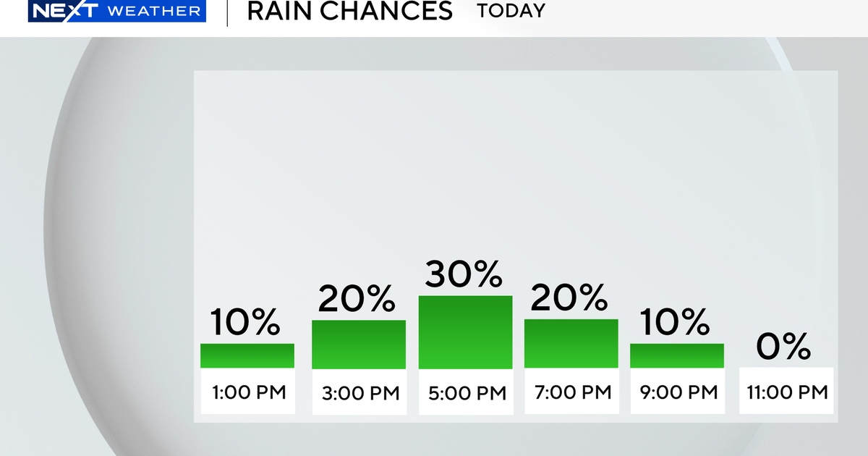Click the green bar above 1:00 PM

point(247,355)
